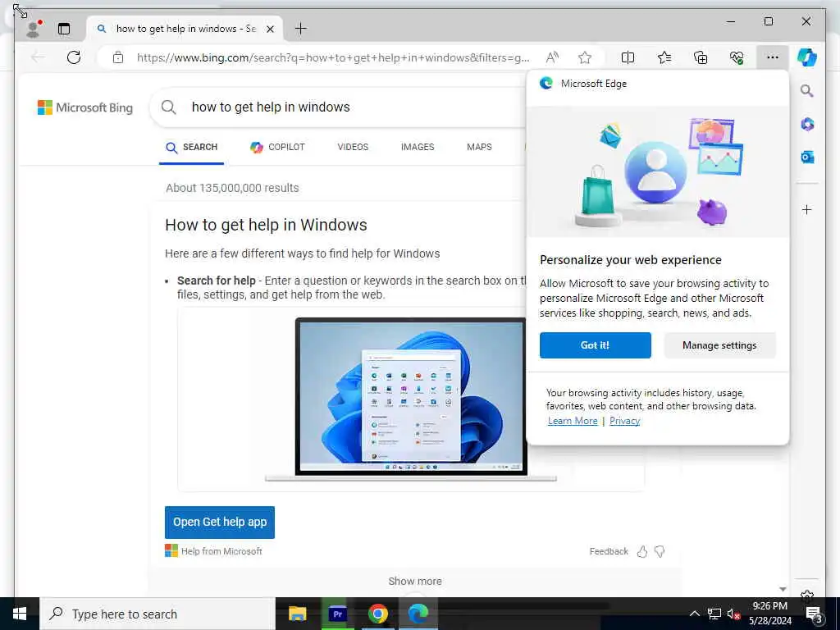Click Manage settings in the popup
This screenshot has width=840, height=630.
coord(719,345)
